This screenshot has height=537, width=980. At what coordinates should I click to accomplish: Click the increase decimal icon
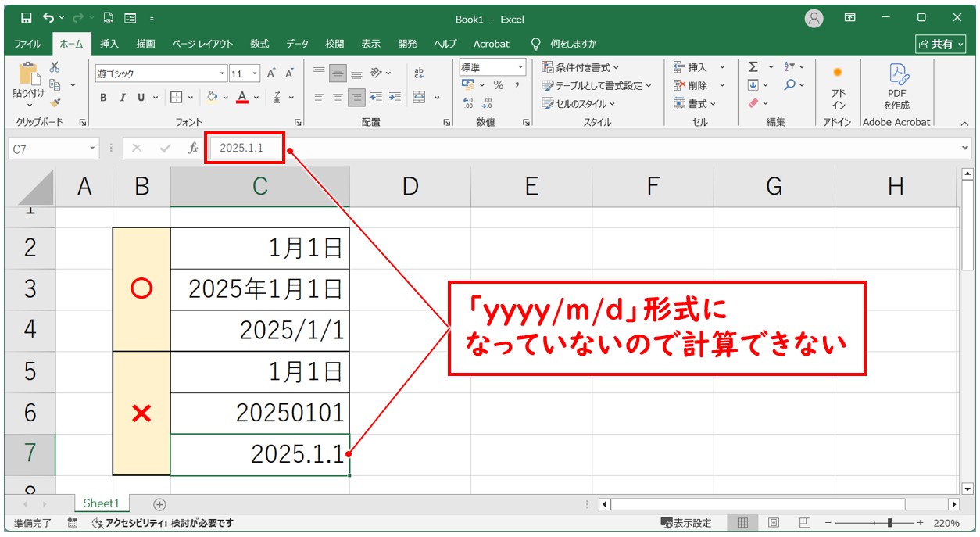pos(469,102)
